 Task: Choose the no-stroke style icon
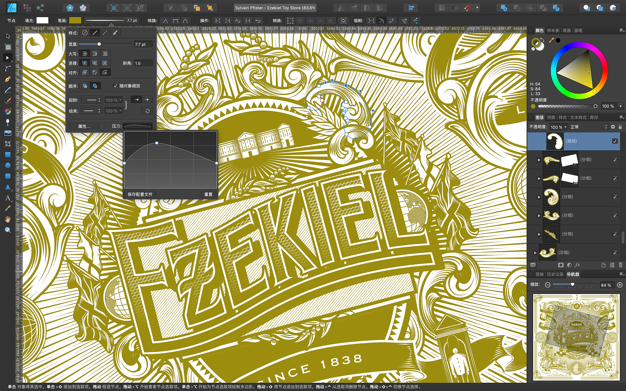pyautogui.click(x=85, y=33)
